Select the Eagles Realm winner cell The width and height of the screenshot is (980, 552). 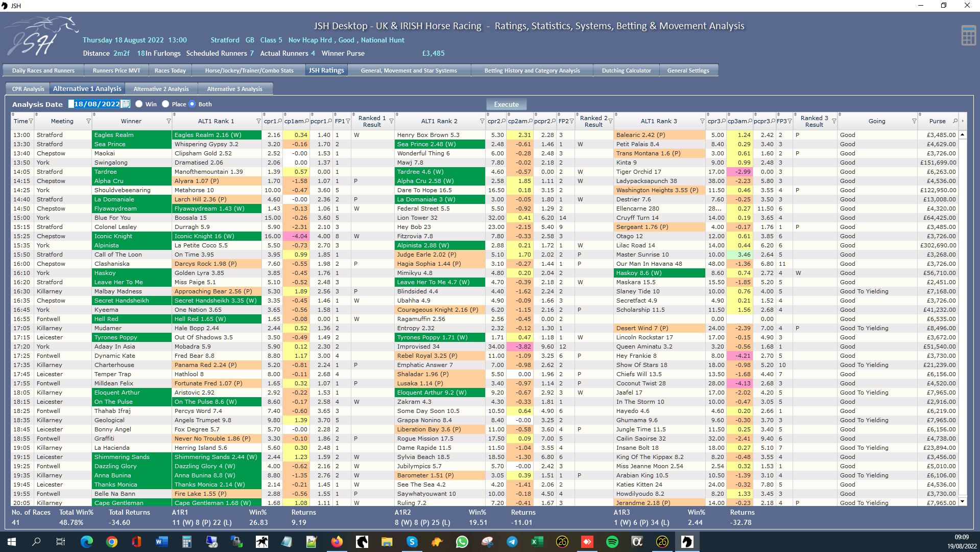(x=132, y=135)
